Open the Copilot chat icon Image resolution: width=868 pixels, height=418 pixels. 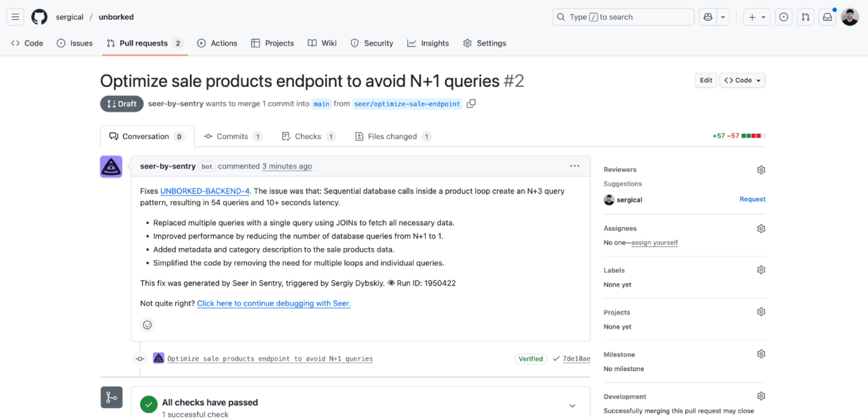click(707, 17)
